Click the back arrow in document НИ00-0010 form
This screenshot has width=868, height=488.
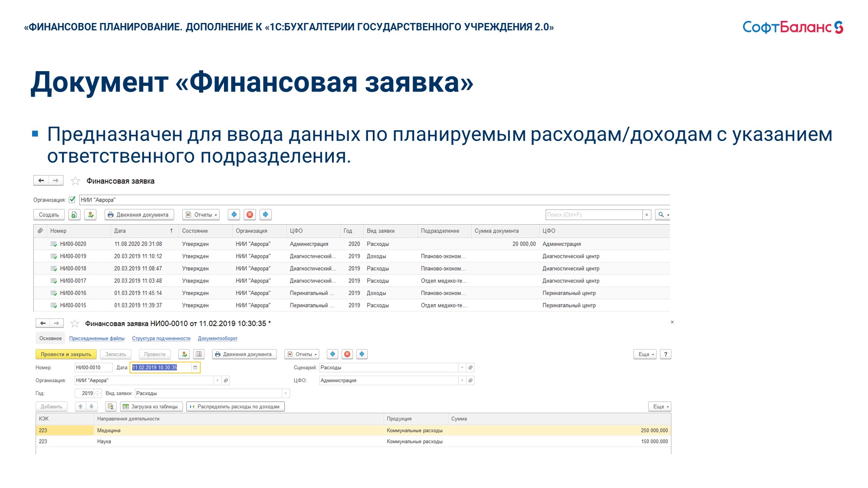[43, 323]
